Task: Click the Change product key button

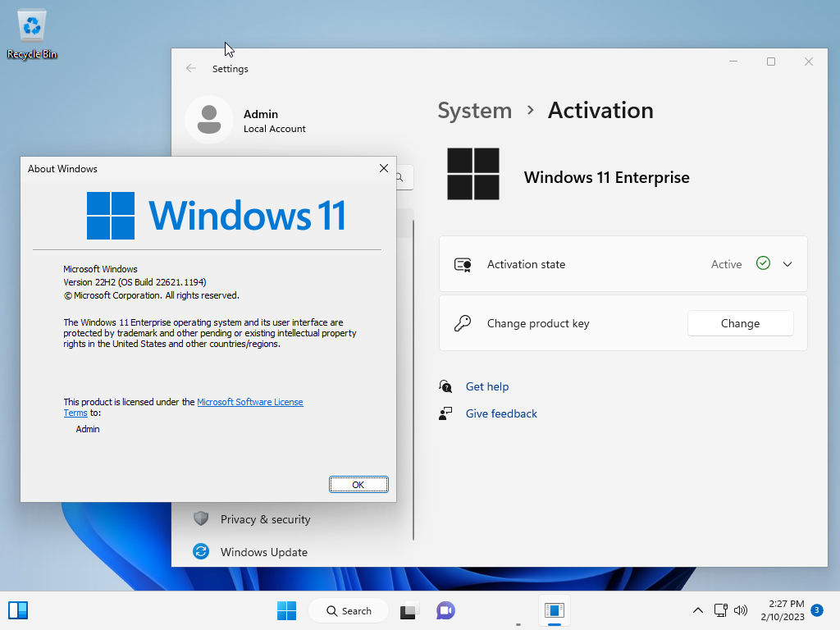Action: click(x=740, y=323)
